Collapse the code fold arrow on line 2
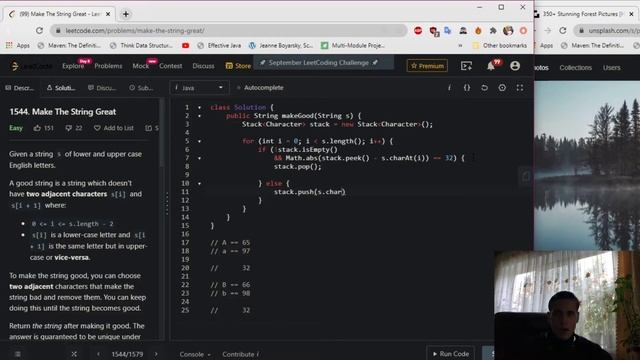Image resolution: width=640 pixels, height=360 pixels. pos(200,116)
